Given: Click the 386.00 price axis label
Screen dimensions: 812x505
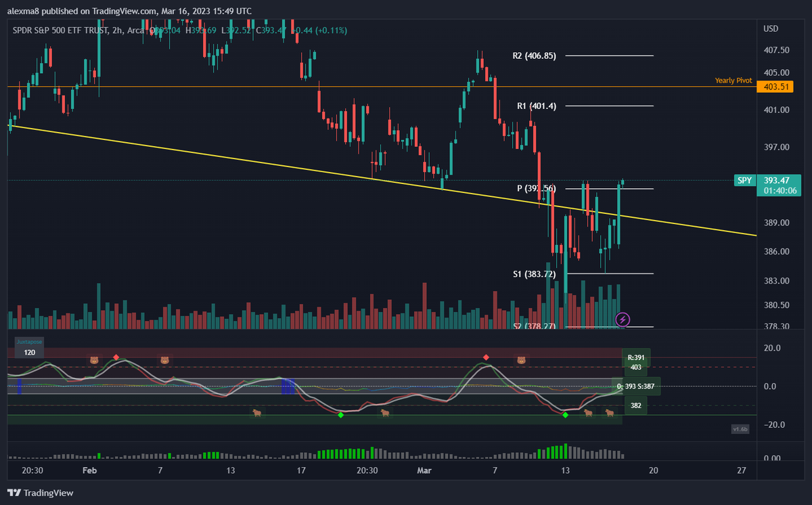Looking at the screenshot, I should point(776,251).
